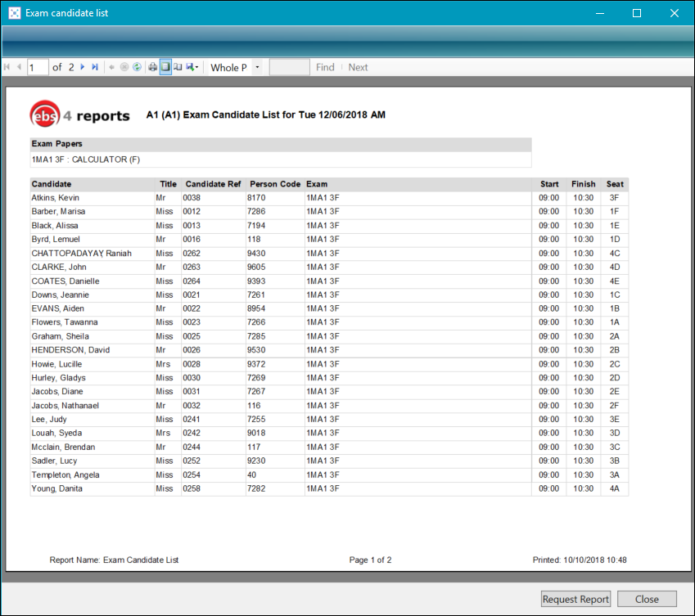
Task: Go to the first page of report
Action: click(x=7, y=67)
